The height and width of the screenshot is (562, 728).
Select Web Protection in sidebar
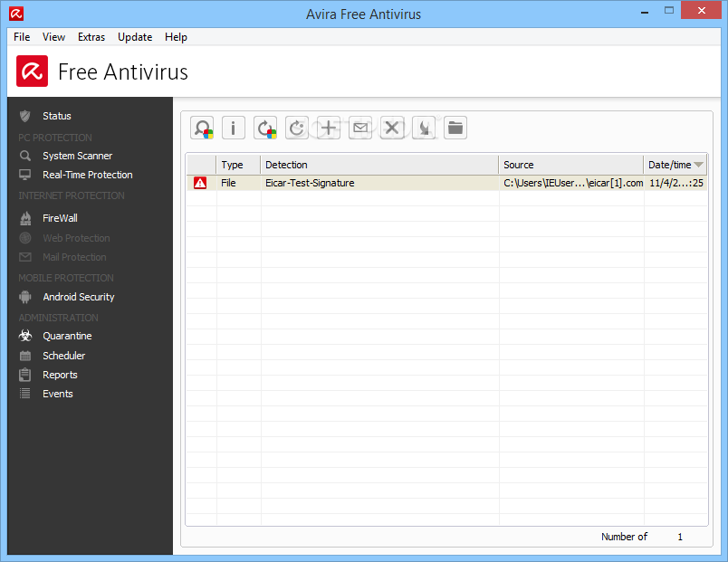click(77, 238)
